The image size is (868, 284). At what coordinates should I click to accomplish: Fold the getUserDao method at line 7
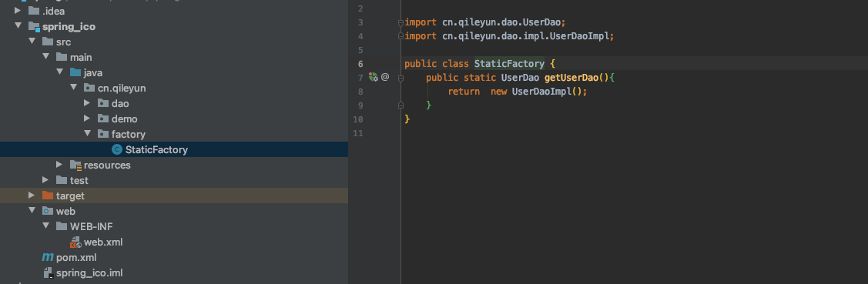[400, 78]
